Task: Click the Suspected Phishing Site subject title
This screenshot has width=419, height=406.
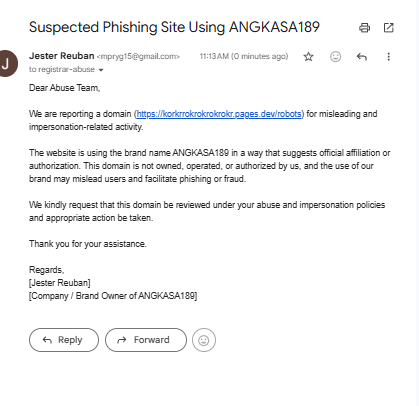Action: tap(174, 27)
